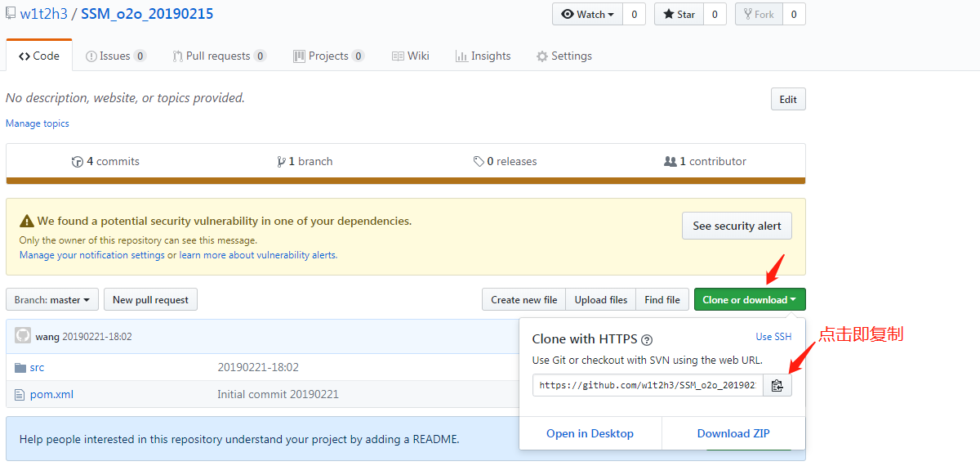View 4 commits history

[105, 161]
